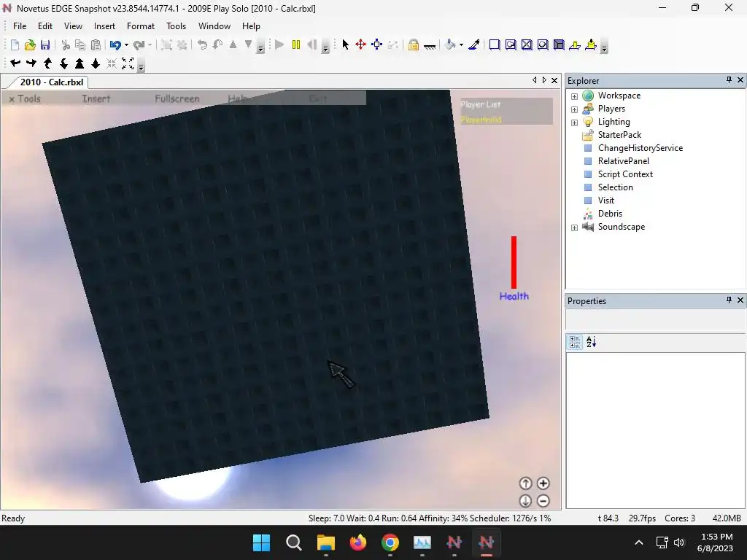The image size is (747, 560).
Task: Open the Tools menu in menu bar
Action: (176, 26)
